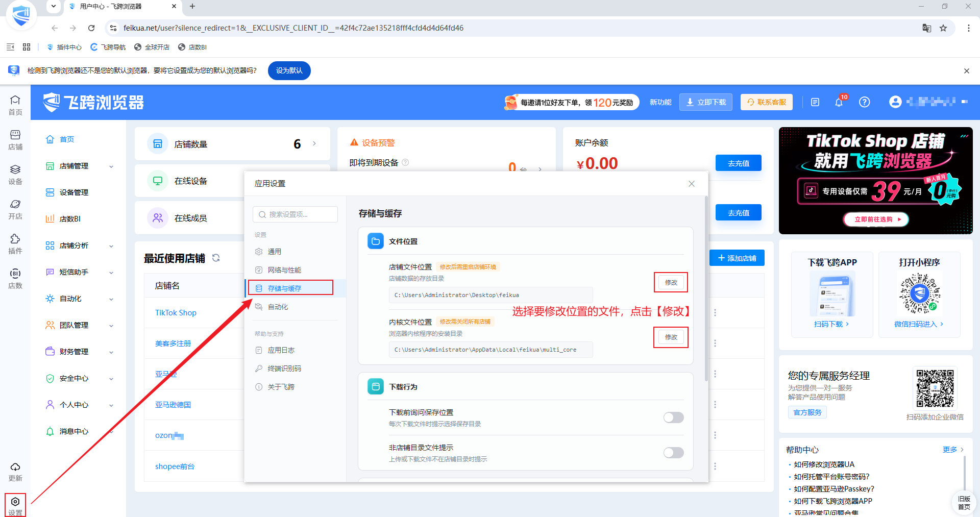Click the translate icon in address bar
This screenshot has width=980, height=517.
click(926, 28)
